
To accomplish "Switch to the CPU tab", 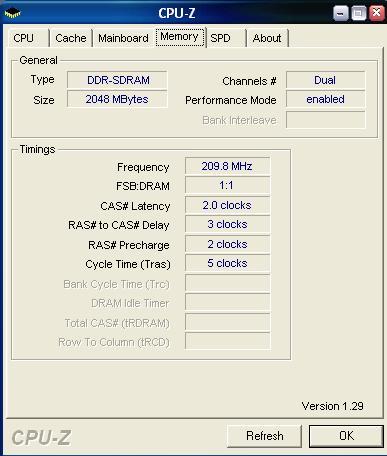I will coord(28,38).
